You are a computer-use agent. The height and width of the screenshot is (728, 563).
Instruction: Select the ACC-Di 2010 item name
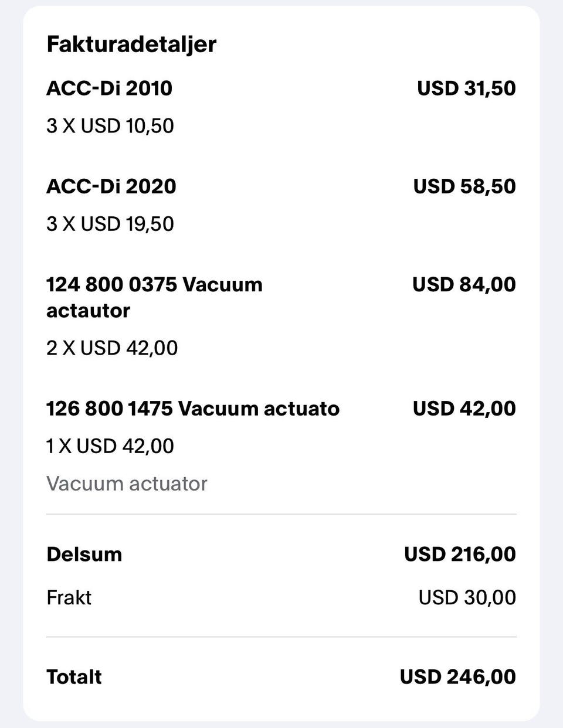(109, 89)
